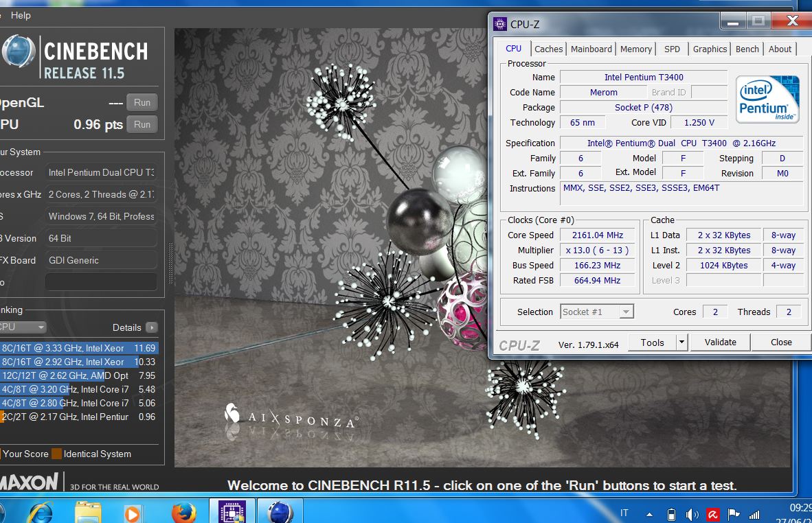Click the processor name Intel Pentium T3400
The width and height of the screenshot is (812, 523).
[x=644, y=77]
